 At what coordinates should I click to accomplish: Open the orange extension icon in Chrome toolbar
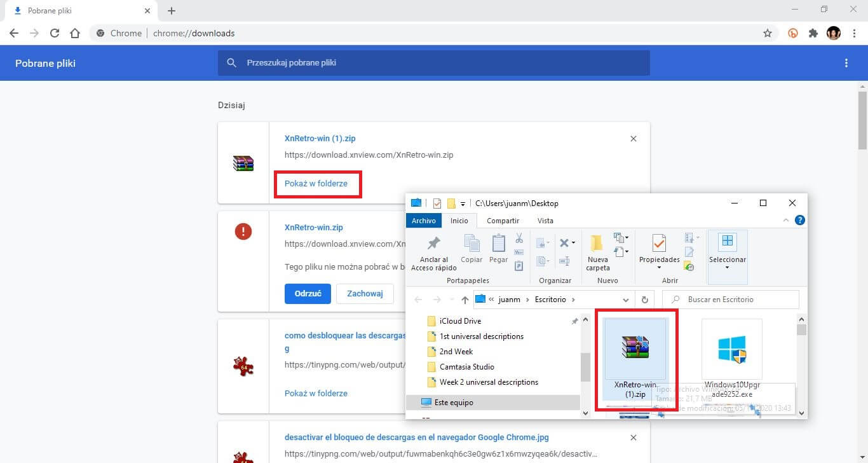click(x=792, y=33)
